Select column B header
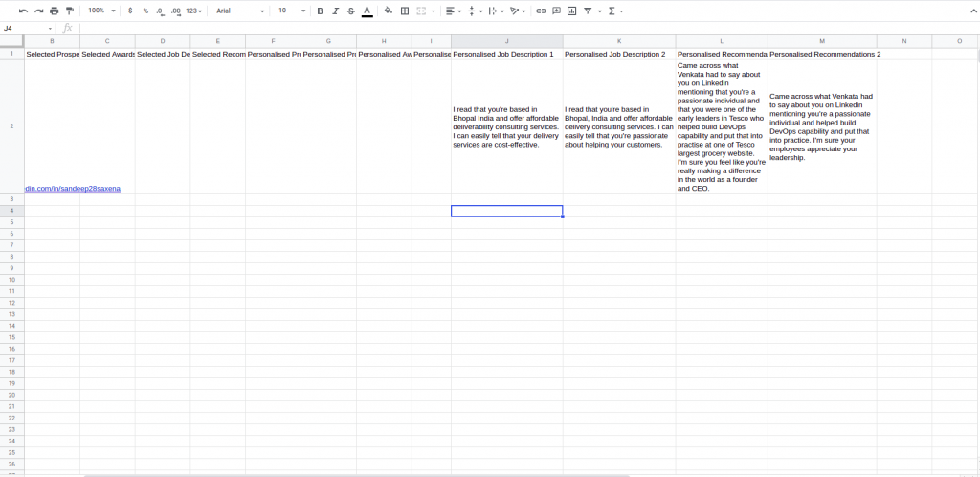The image size is (980, 477). [52, 41]
